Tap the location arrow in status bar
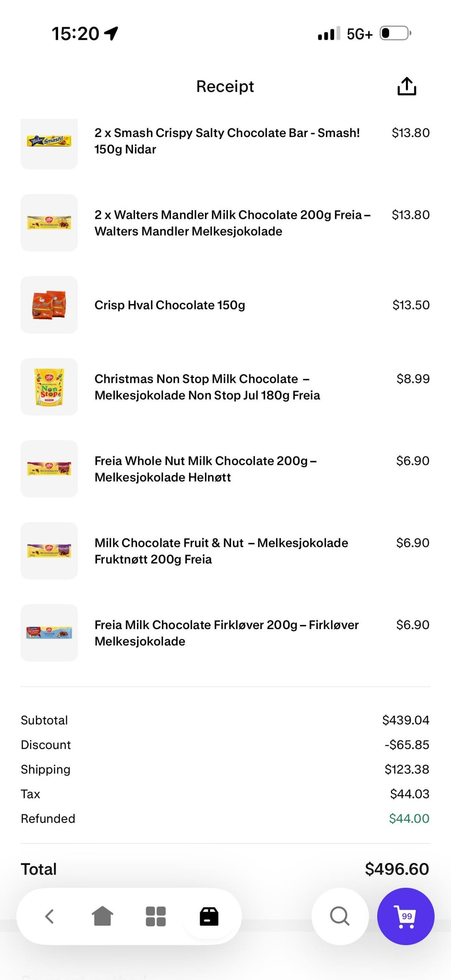Viewport: 451px width, 980px height. [111, 33]
